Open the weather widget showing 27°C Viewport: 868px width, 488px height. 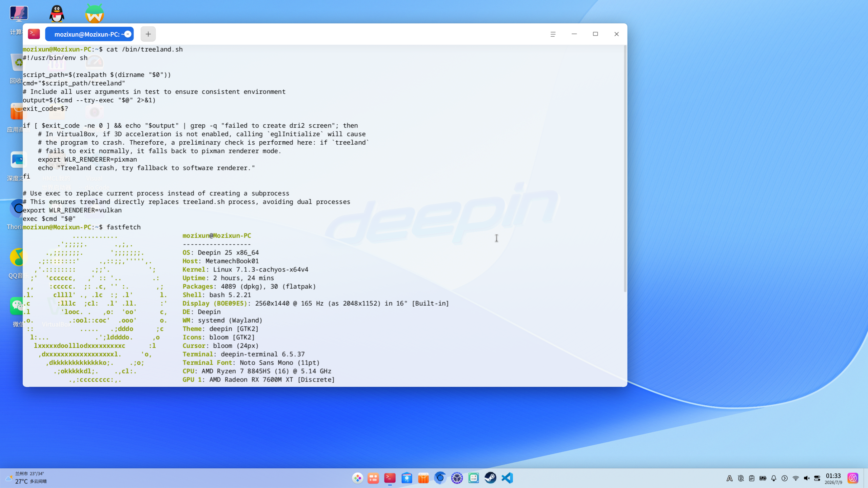coord(26,478)
